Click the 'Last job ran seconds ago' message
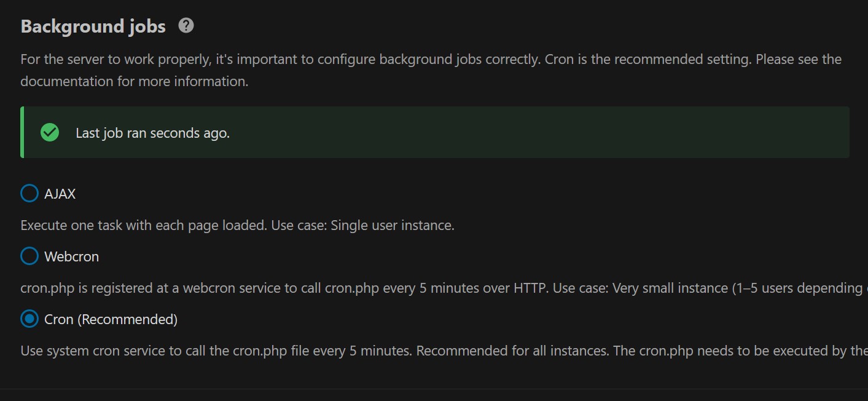Viewport: 868px width, 401px height. (x=153, y=133)
